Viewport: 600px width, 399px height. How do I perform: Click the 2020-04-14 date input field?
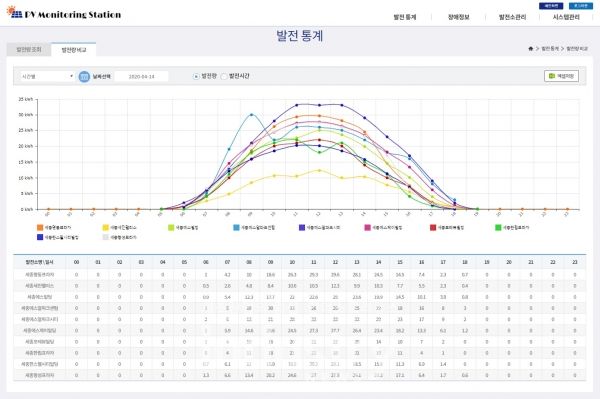(141, 77)
